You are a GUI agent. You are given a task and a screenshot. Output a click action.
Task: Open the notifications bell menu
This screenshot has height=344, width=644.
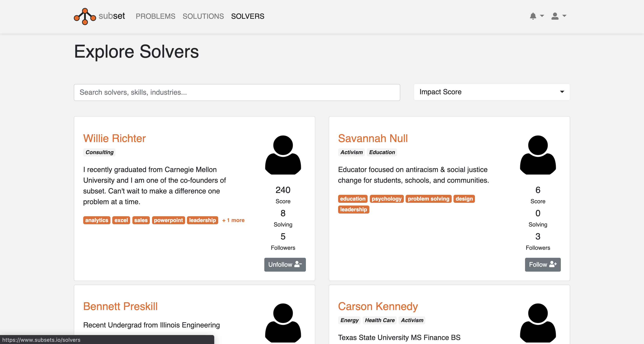pos(536,16)
